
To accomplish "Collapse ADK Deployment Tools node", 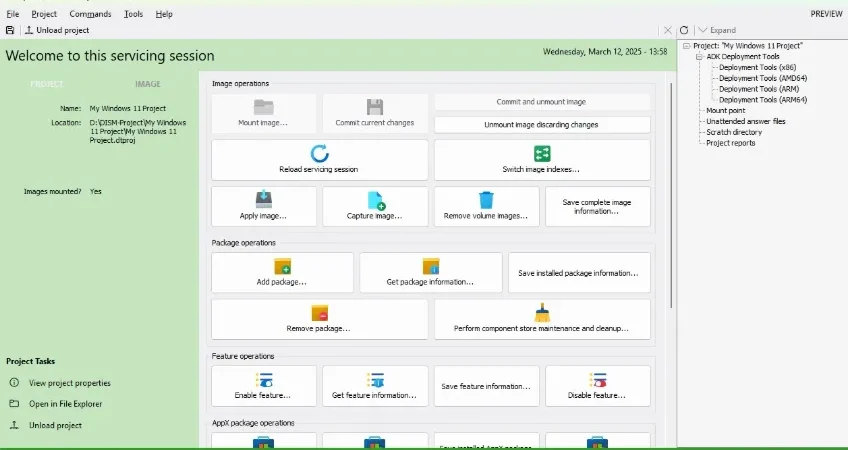I will 699,57.
